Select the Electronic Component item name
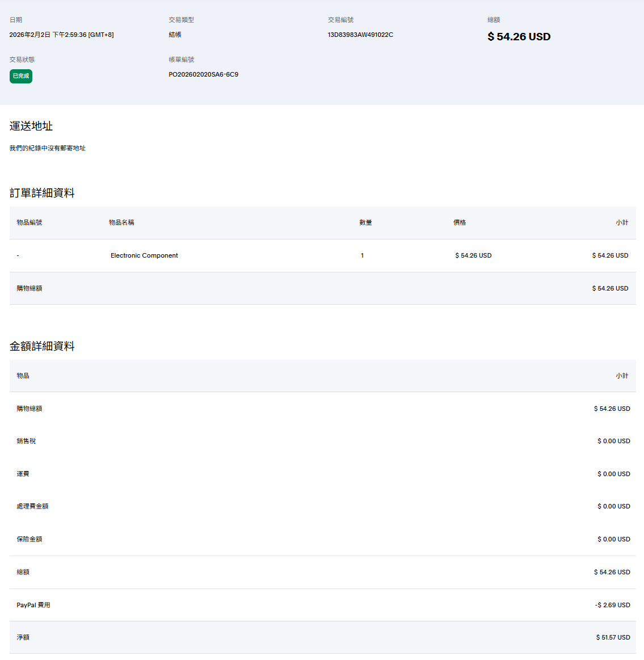The image size is (644, 660). coord(144,255)
